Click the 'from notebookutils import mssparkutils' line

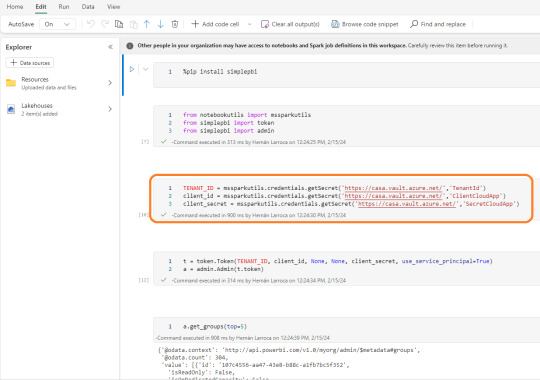[x=247, y=115]
